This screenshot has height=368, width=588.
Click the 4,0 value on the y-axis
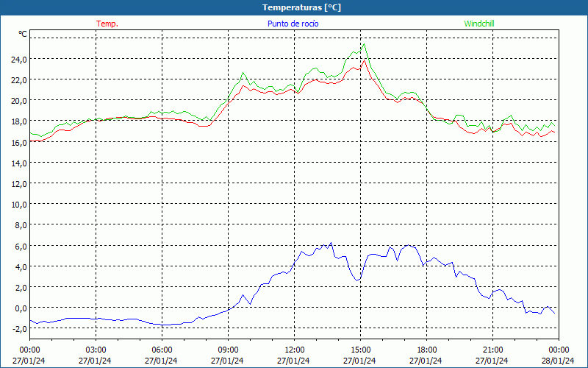point(21,266)
